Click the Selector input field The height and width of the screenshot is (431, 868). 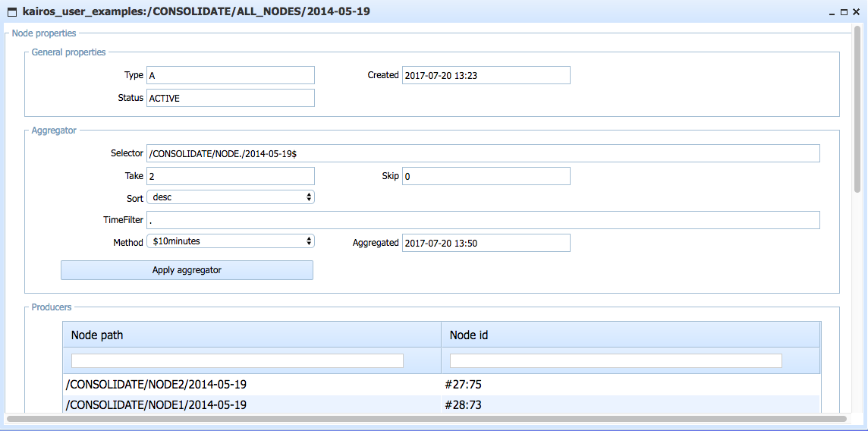(483, 153)
